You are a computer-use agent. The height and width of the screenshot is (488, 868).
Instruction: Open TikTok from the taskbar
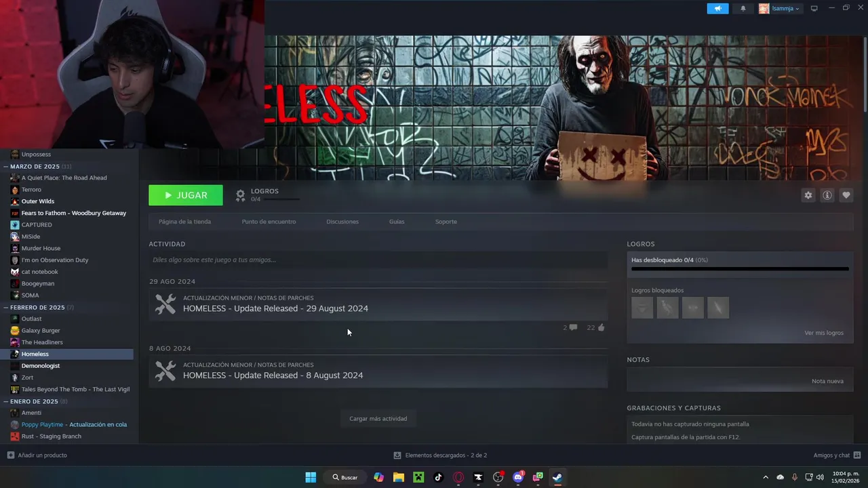coord(438,477)
